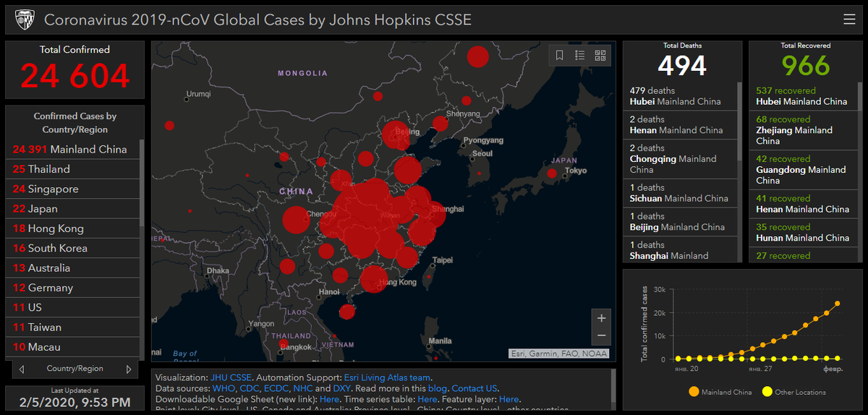Viewport: 868px width, 415px height.
Task: Select Japan in confirmed cases list
Action: pos(72,208)
